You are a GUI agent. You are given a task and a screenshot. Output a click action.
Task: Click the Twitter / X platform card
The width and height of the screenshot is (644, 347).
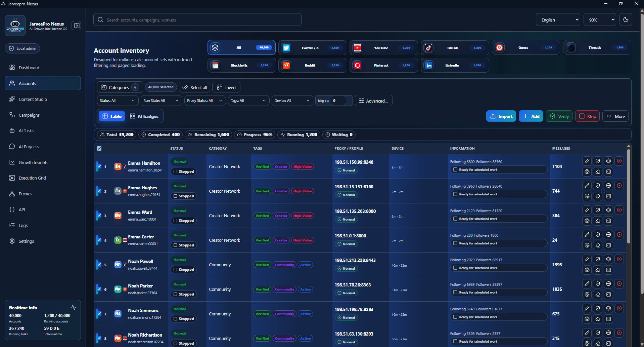312,48
